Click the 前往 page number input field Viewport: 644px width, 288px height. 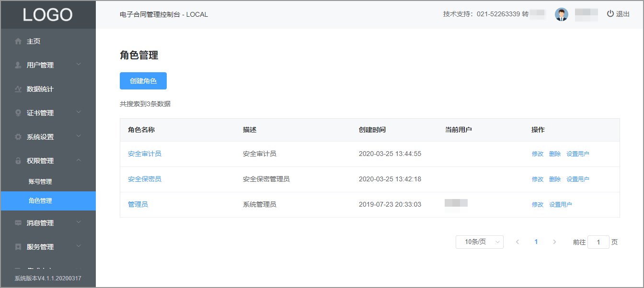click(x=598, y=242)
